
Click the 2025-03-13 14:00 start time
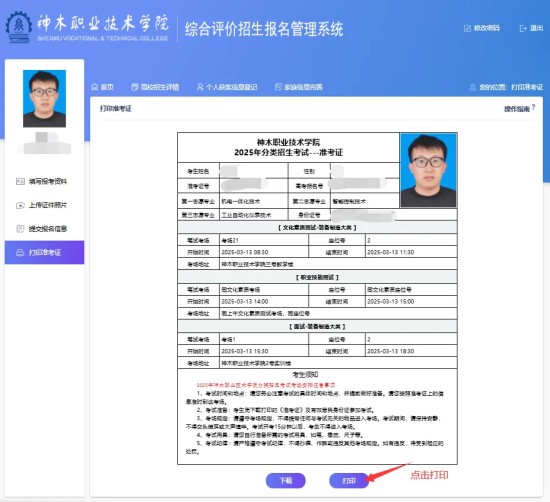[x=264, y=302]
